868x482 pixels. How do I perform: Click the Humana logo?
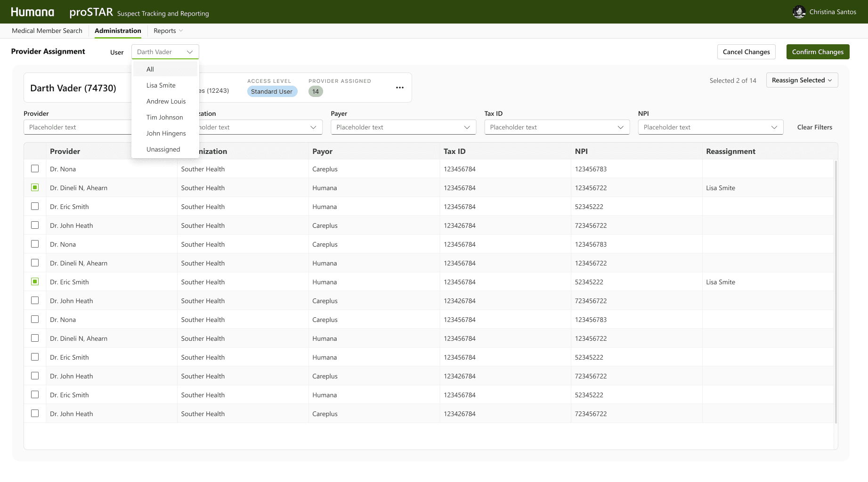32,12
